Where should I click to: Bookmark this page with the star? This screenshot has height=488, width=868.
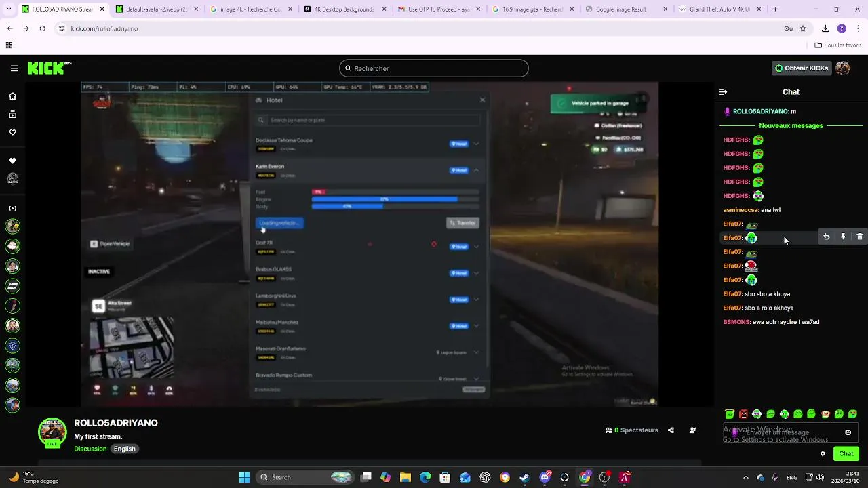point(803,28)
